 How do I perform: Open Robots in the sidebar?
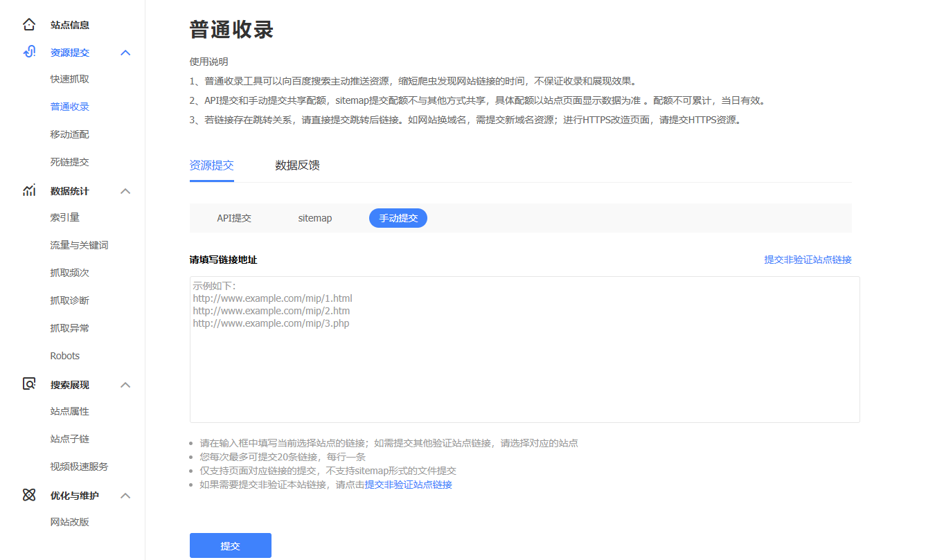pyautogui.click(x=65, y=356)
